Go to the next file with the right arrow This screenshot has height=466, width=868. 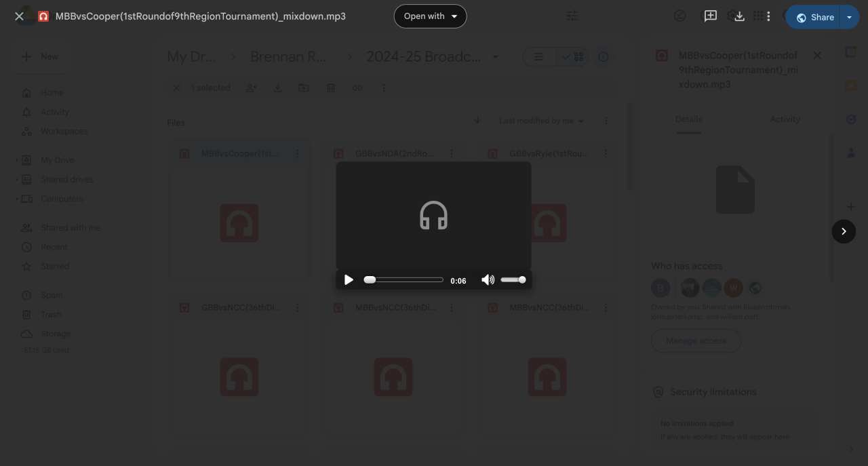coord(844,231)
